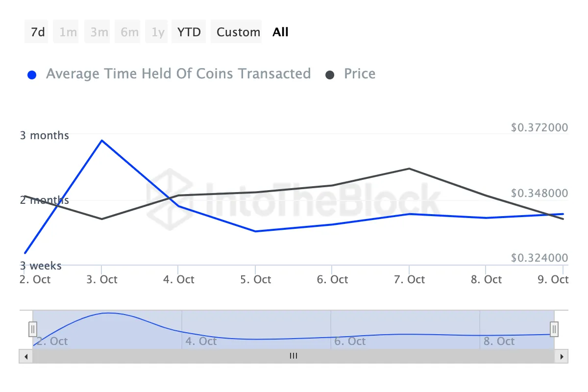Switch to the YTD time range

tap(189, 31)
